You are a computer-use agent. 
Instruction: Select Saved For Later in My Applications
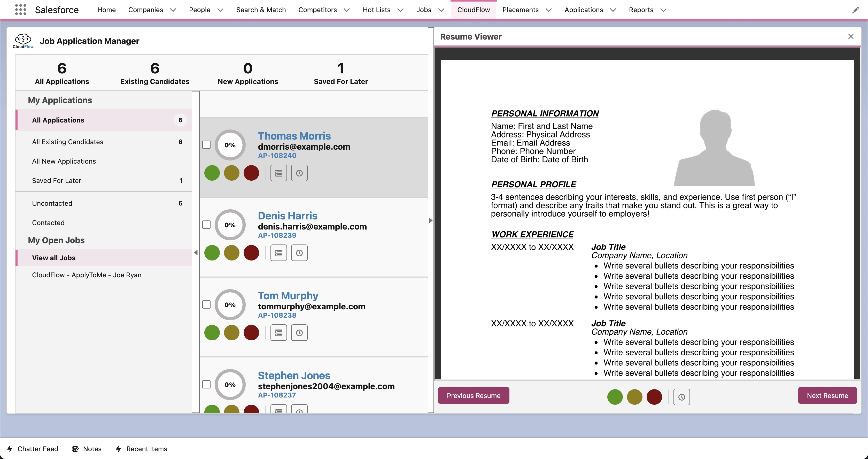coord(57,181)
